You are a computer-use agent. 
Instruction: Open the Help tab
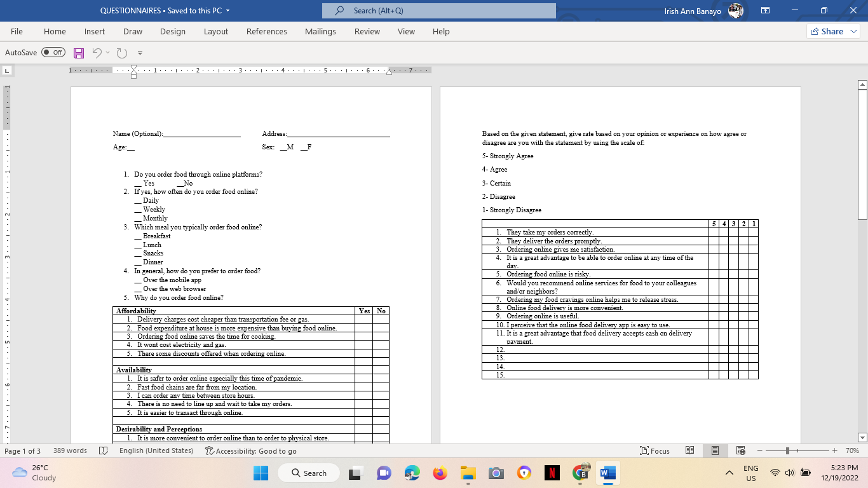[x=441, y=31]
